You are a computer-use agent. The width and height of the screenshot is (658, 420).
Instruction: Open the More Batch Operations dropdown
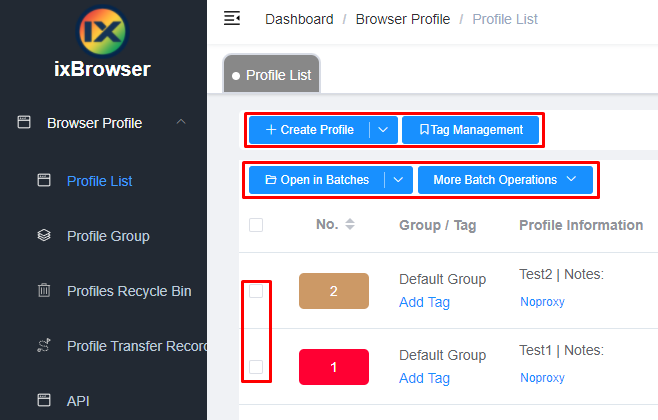505,180
